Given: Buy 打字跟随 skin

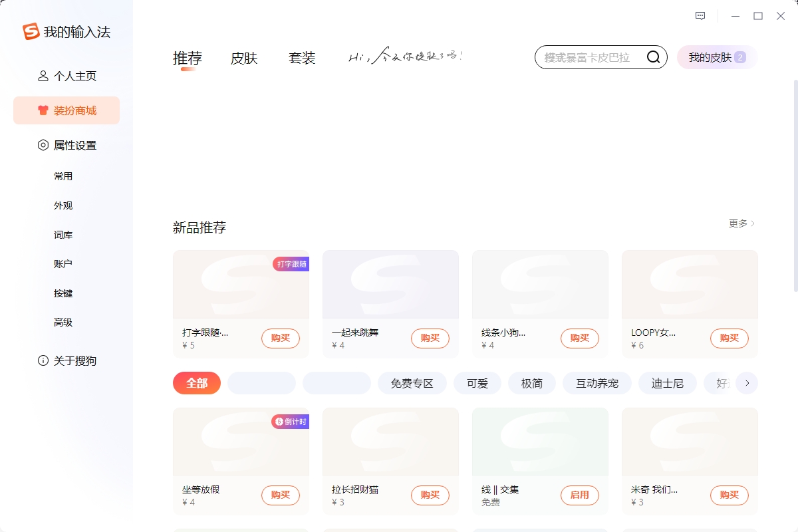Looking at the screenshot, I should pyautogui.click(x=281, y=338).
